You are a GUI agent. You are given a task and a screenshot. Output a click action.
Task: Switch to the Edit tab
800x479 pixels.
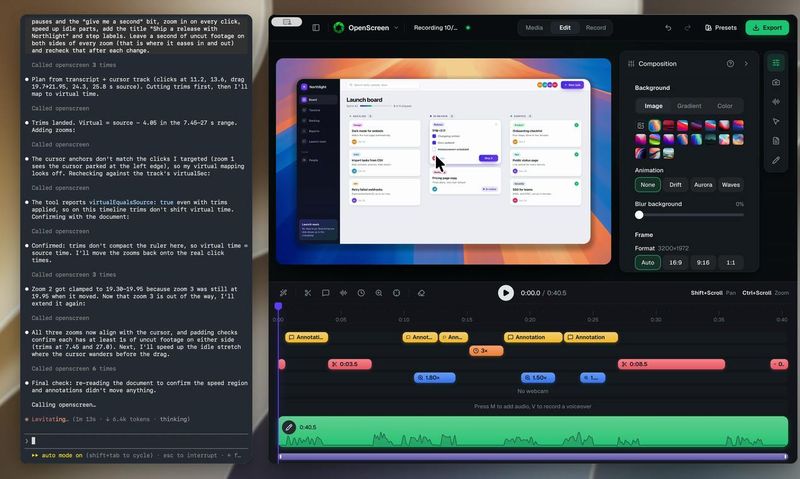565,28
